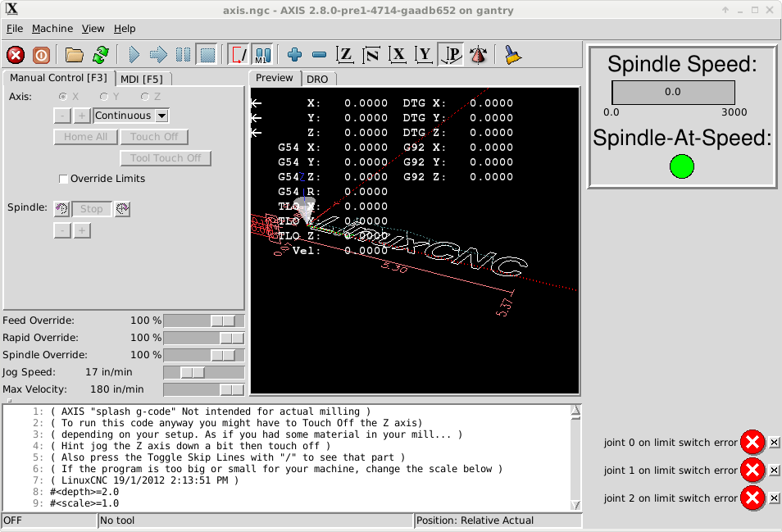Click the Home All button
The height and width of the screenshot is (532, 782).
click(85, 137)
